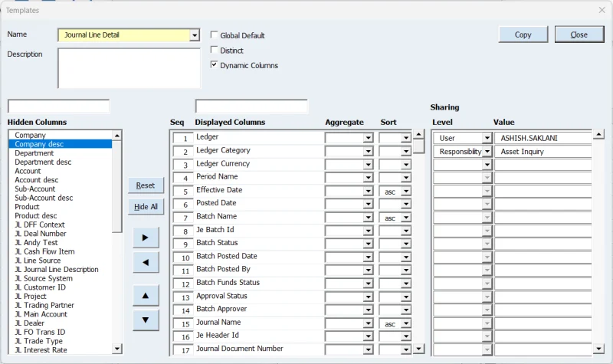This screenshot has width=613, height=364.
Task: Select JL FO Trans ID hidden column
Action: [x=61, y=332]
